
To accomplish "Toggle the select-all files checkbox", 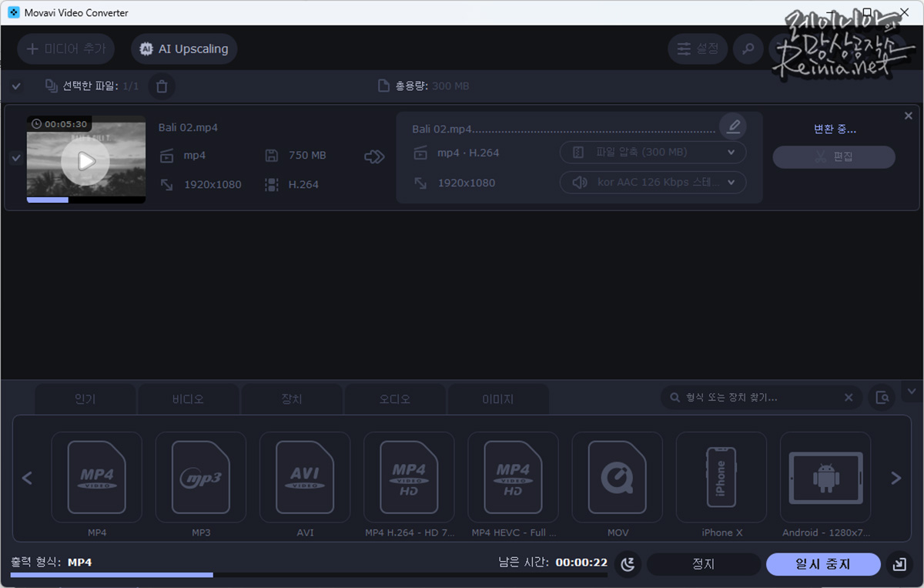I will [x=16, y=86].
